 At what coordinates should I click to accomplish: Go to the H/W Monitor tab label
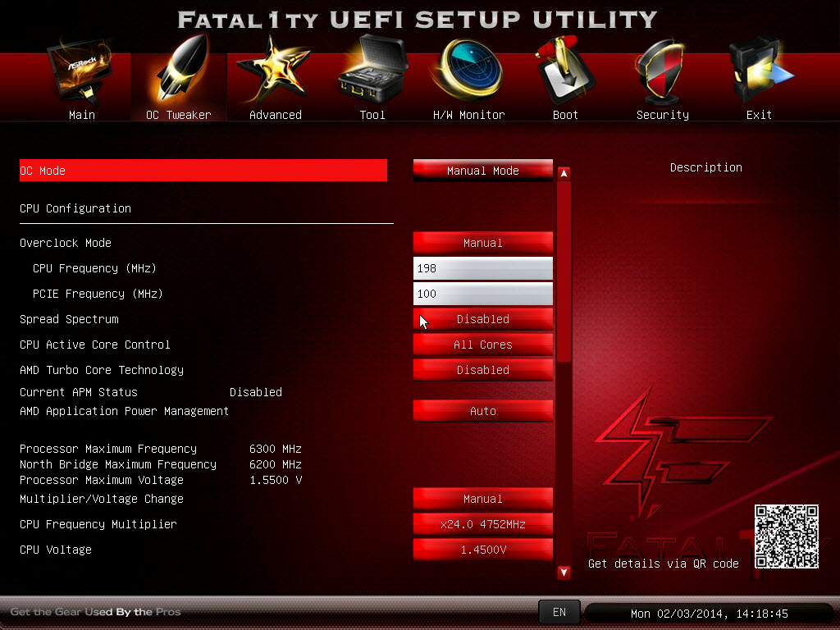coord(468,115)
